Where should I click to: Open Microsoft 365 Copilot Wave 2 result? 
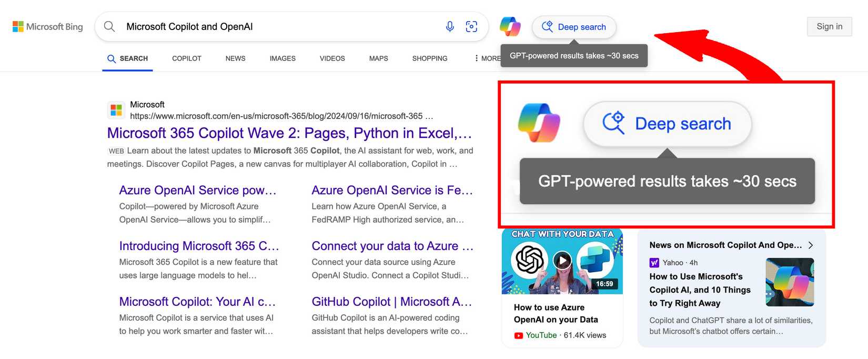[289, 133]
